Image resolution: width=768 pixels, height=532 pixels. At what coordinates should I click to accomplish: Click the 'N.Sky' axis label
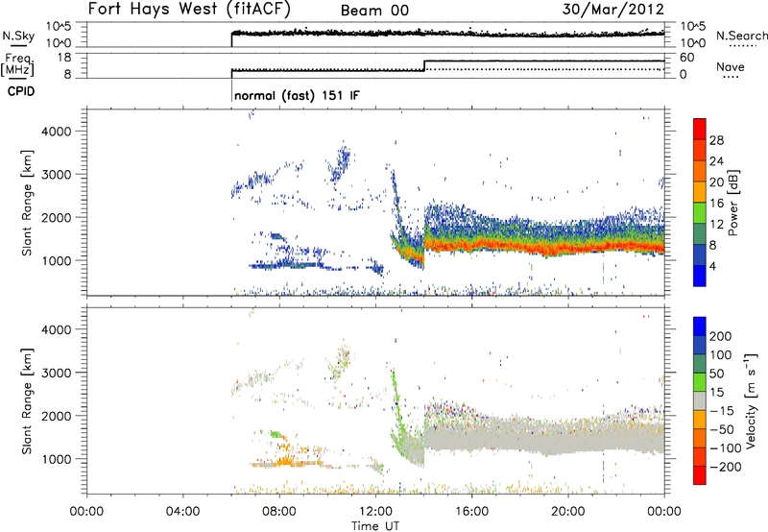point(18,36)
